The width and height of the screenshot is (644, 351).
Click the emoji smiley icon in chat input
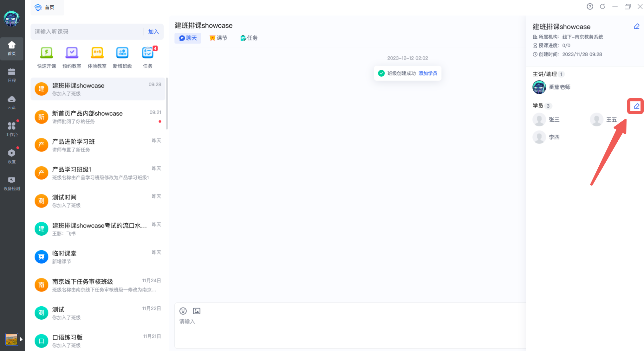click(183, 311)
